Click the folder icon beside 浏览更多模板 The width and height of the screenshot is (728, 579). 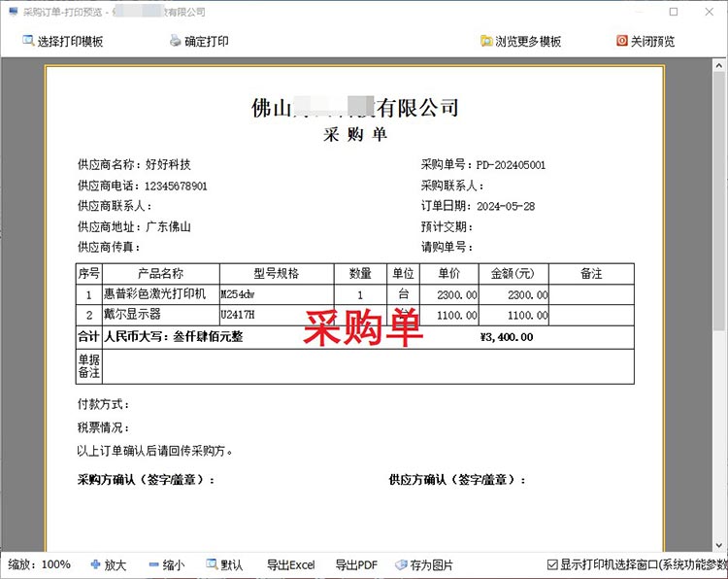486,41
